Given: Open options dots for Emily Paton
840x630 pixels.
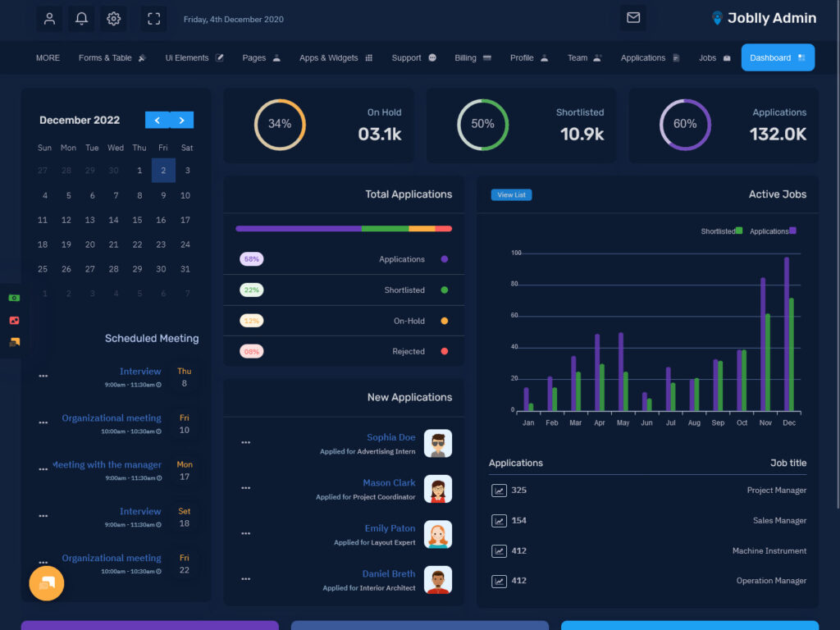Looking at the screenshot, I should click(246, 533).
